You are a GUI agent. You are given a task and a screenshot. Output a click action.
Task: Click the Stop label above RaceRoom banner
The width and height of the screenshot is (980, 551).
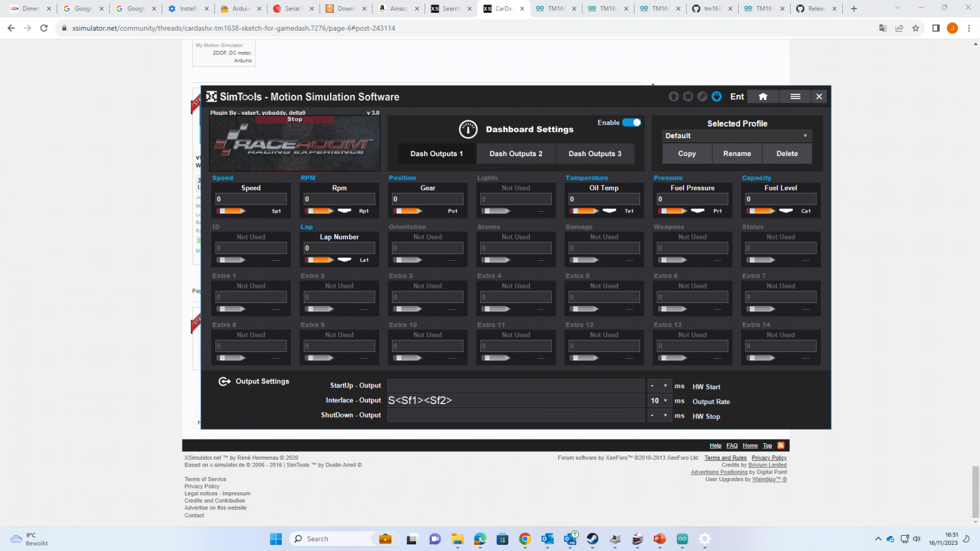tap(295, 119)
